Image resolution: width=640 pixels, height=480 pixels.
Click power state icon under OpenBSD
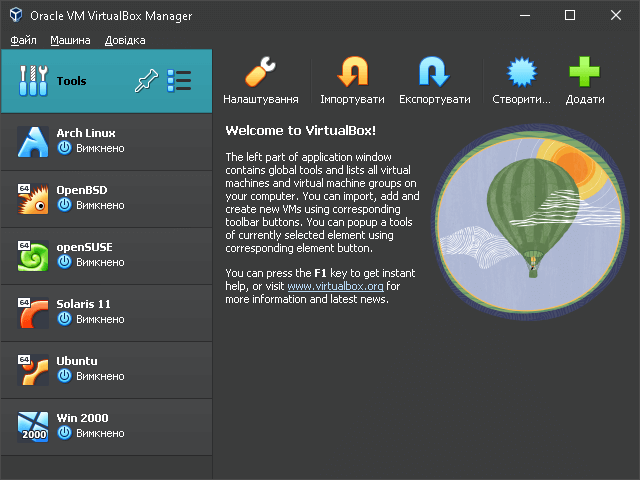(64, 205)
